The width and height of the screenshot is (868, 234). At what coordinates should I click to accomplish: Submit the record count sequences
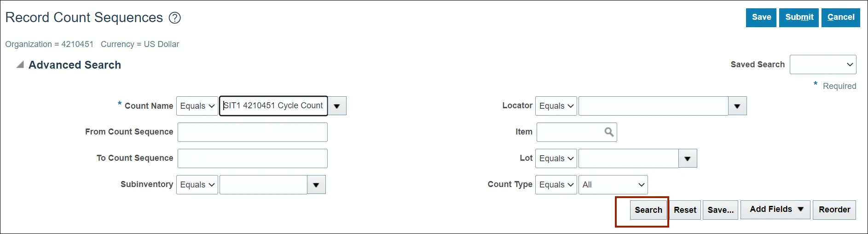(x=799, y=18)
